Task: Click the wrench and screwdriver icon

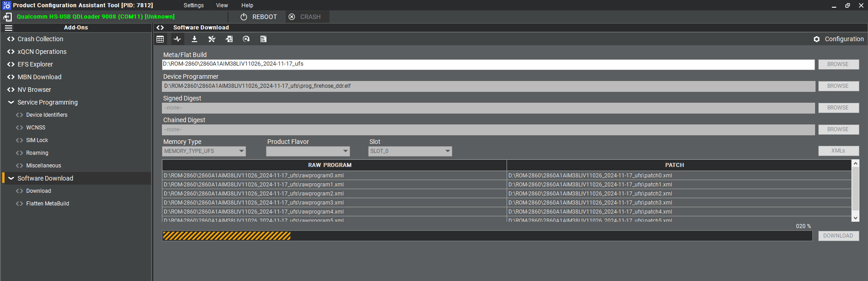Action: (212, 39)
